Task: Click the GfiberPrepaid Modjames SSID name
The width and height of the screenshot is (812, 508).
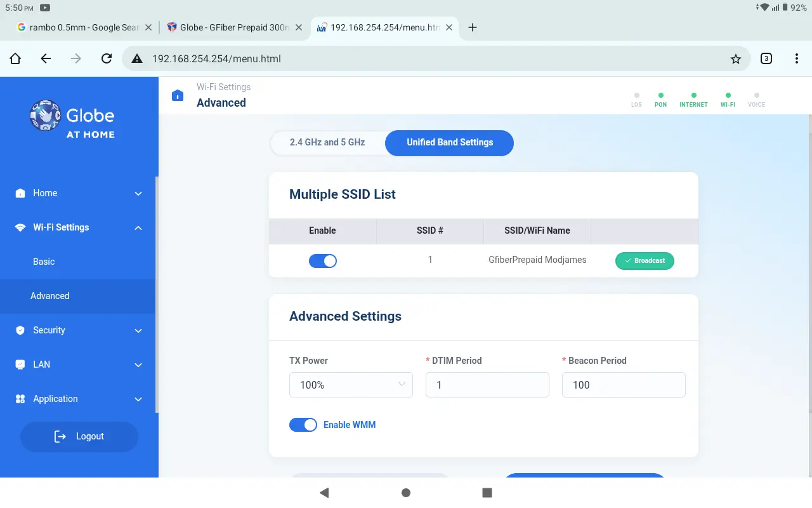Action: [x=537, y=260]
